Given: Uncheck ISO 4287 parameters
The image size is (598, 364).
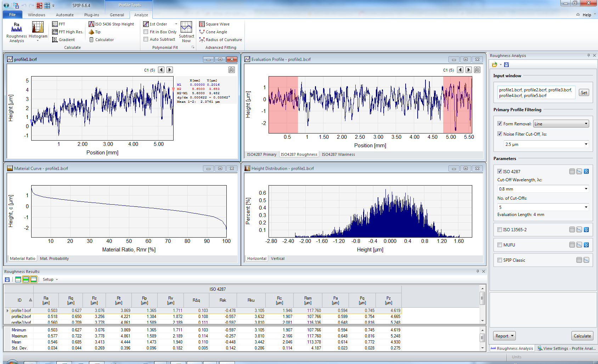Looking at the screenshot, I should point(500,171).
